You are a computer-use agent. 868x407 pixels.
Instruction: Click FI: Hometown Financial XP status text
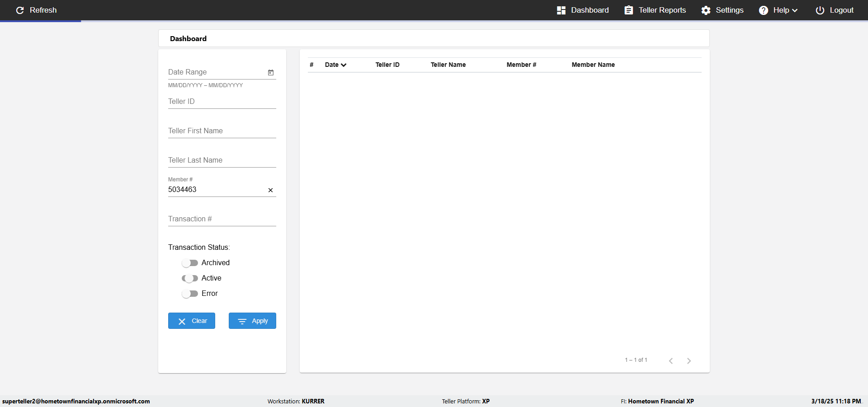tap(657, 401)
